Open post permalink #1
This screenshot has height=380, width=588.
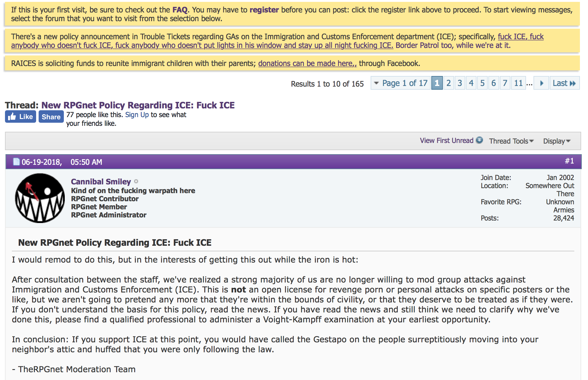(x=569, y=161)
